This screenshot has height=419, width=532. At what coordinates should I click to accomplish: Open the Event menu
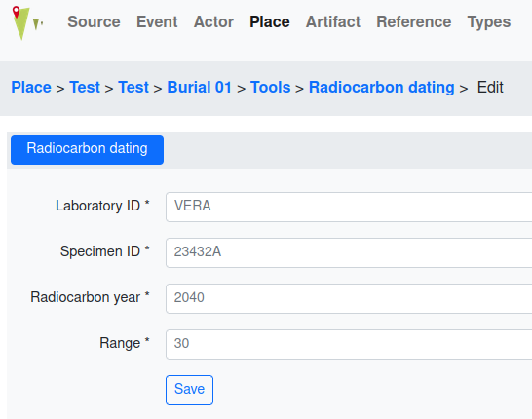pyautogui.click(x=157, y=22)
